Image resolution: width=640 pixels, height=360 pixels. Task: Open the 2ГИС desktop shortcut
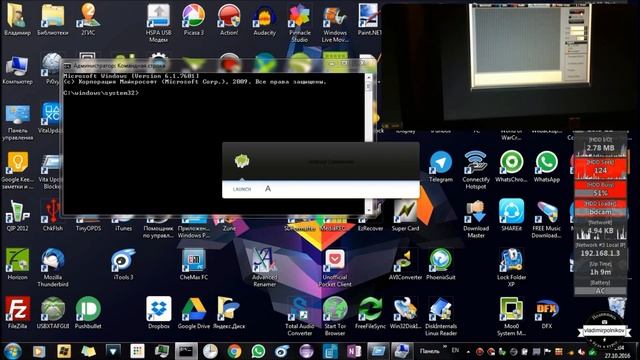coord(88,19)
